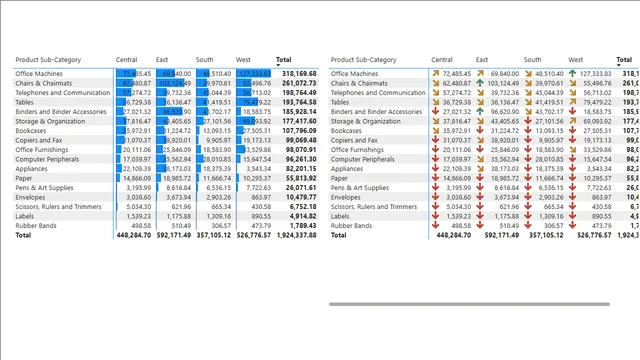Sort right table by West column header
This screenshot has height=360, width=640.
click(576, 60)
